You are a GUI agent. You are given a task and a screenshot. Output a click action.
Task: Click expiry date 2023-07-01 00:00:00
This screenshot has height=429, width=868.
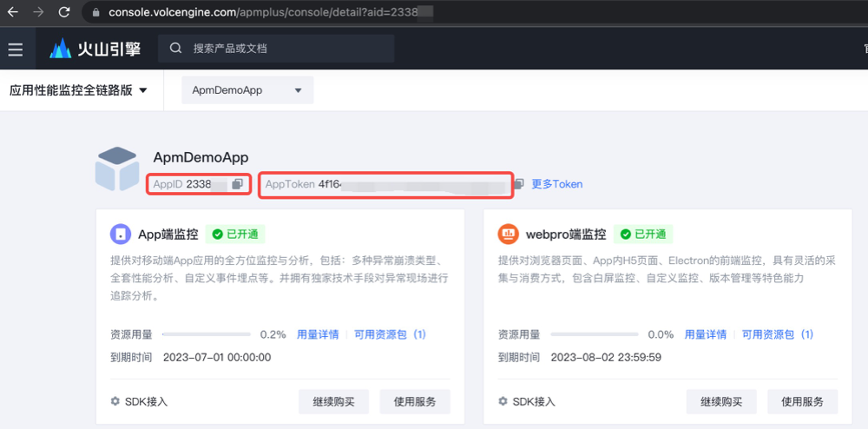[x=217, y=357]
